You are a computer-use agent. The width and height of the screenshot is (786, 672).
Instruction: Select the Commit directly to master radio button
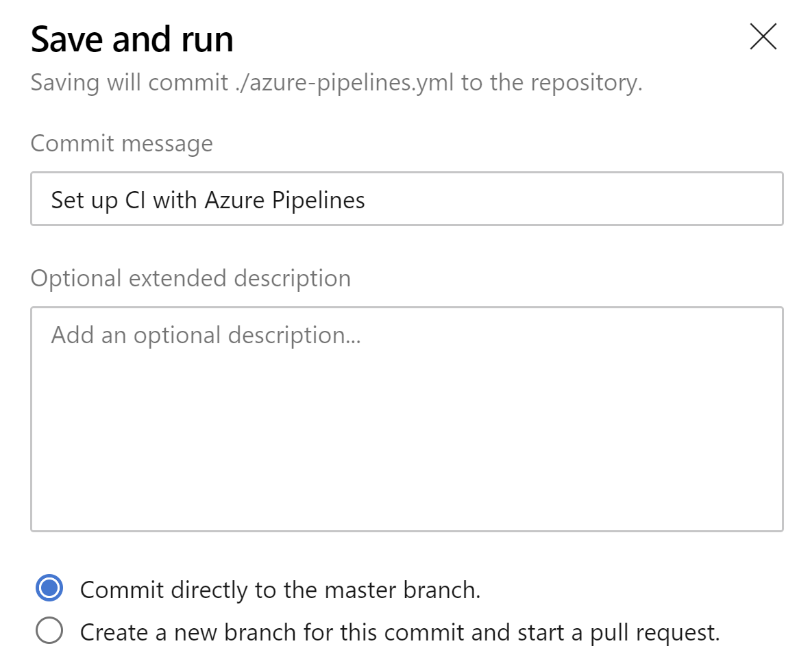[x=49, y=589]
